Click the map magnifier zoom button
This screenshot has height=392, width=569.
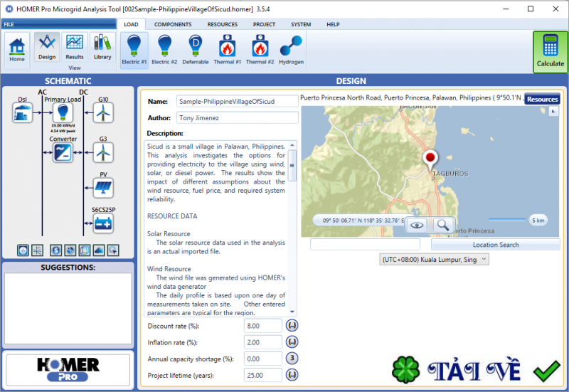(x=442, y=226)
